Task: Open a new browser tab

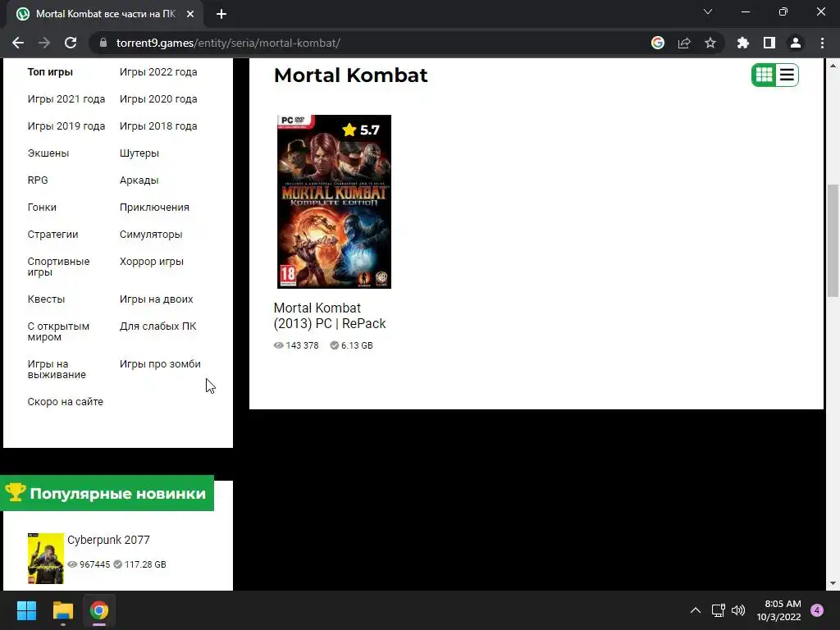Action: pos(221,14)
